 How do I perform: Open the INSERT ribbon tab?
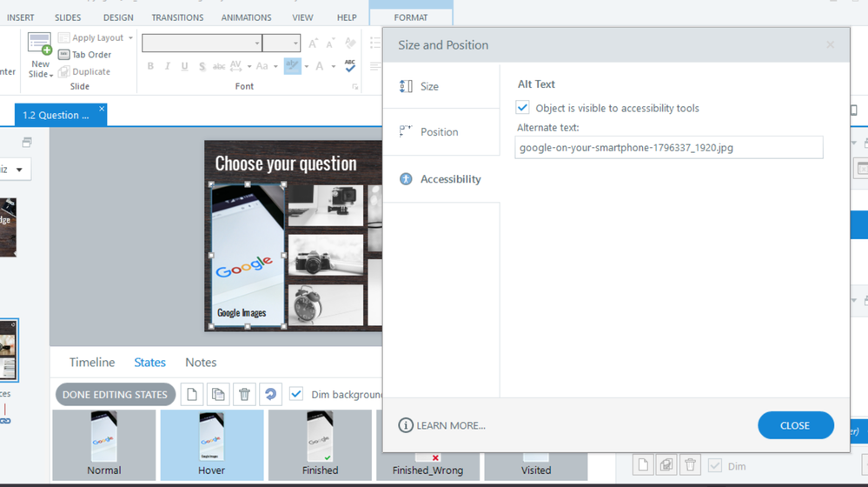[x=21, y=17]
